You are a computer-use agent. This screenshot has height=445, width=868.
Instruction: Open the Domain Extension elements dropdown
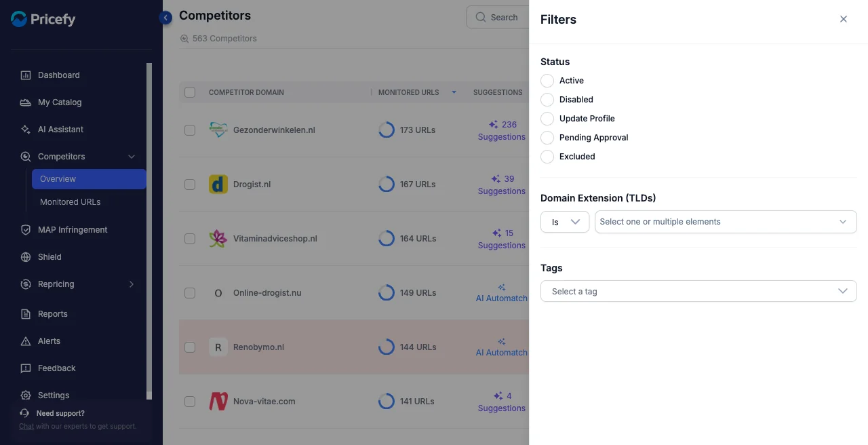(726, 222)
